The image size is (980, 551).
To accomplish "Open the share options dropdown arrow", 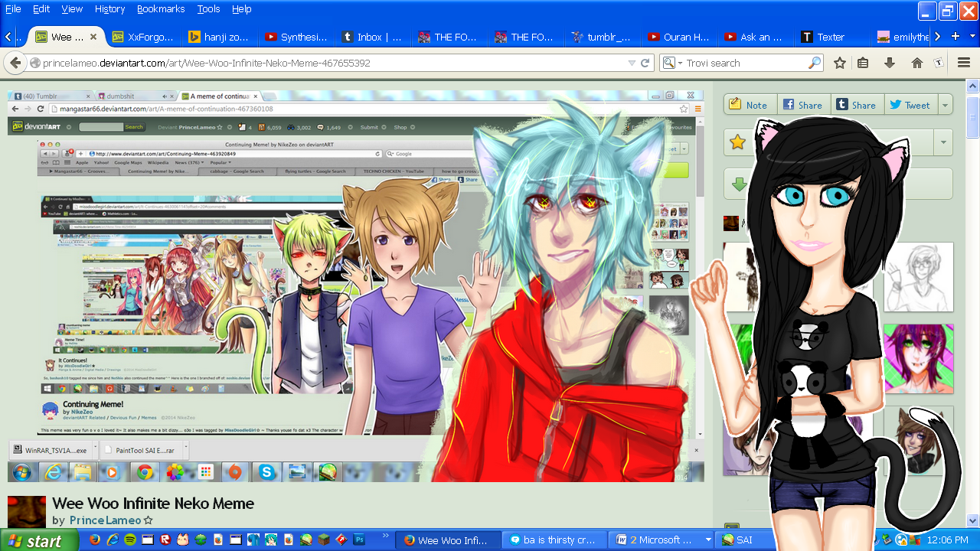I will coord(945,106).
